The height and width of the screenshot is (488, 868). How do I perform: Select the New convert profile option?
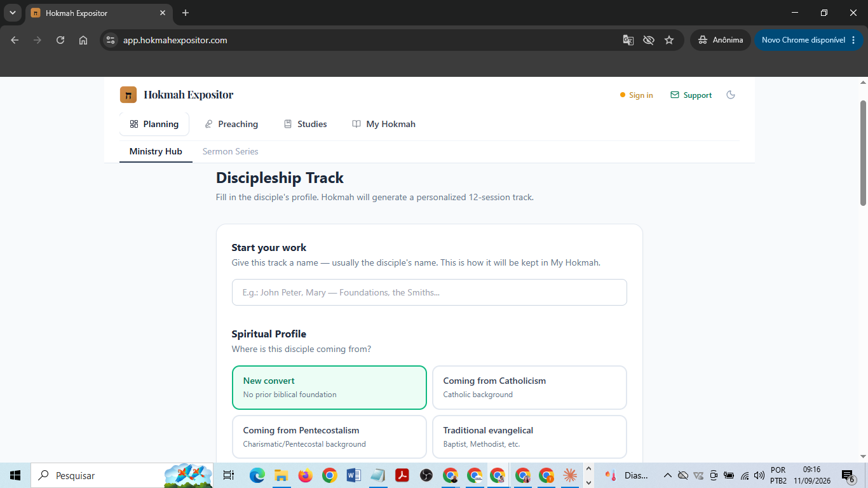click(x=329, y=388)
